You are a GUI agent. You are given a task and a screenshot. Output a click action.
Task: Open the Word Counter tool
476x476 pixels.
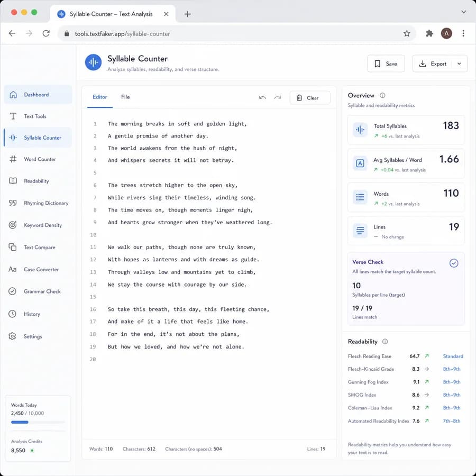tap(38, 159)
